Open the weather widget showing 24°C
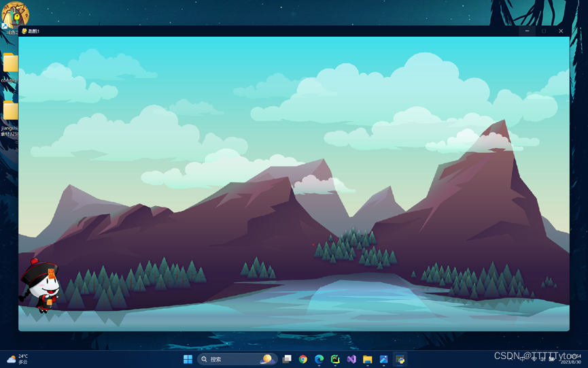588x368 pixels. (x=18, y=359)
